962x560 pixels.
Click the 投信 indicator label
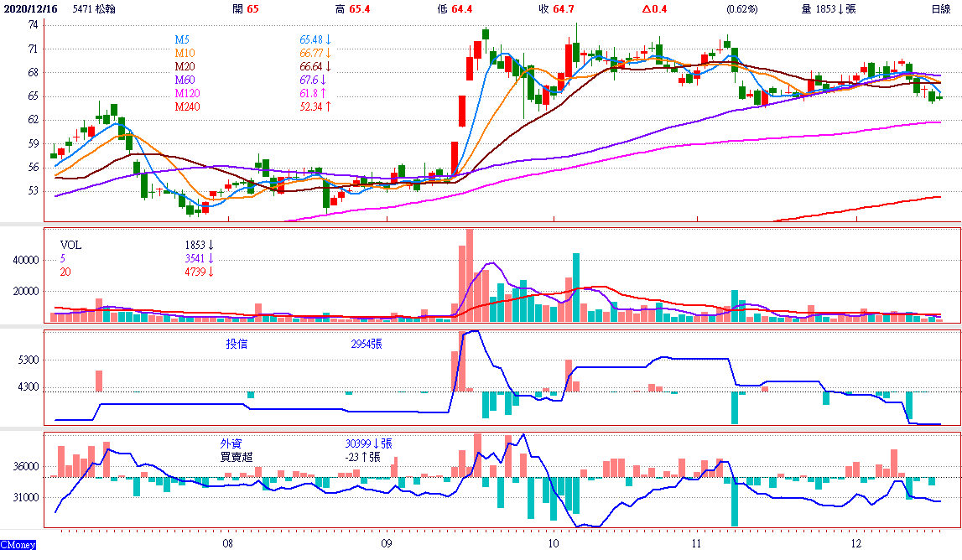click(237, 344)
